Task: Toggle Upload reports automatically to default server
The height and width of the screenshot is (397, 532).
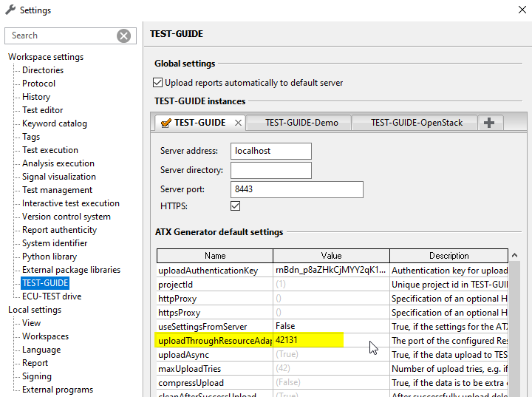Action: 157,83
